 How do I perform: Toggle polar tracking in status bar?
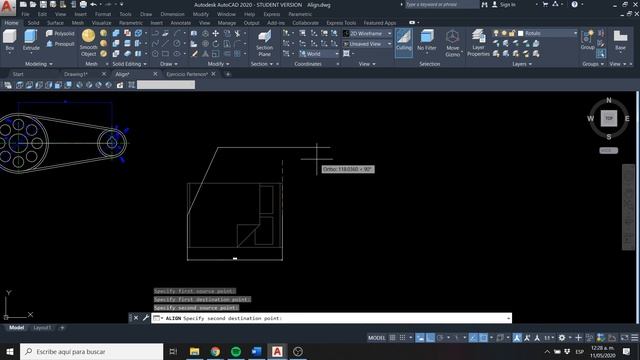click(440, 338)
